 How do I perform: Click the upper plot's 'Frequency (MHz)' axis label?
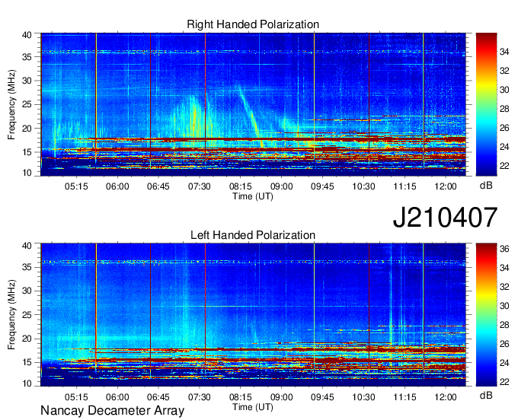pyautogui.click(x=11, y=104)
